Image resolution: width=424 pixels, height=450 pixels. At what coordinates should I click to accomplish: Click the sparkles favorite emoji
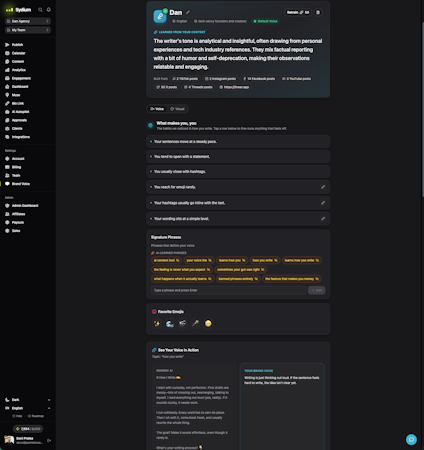(x=157, y=323)
